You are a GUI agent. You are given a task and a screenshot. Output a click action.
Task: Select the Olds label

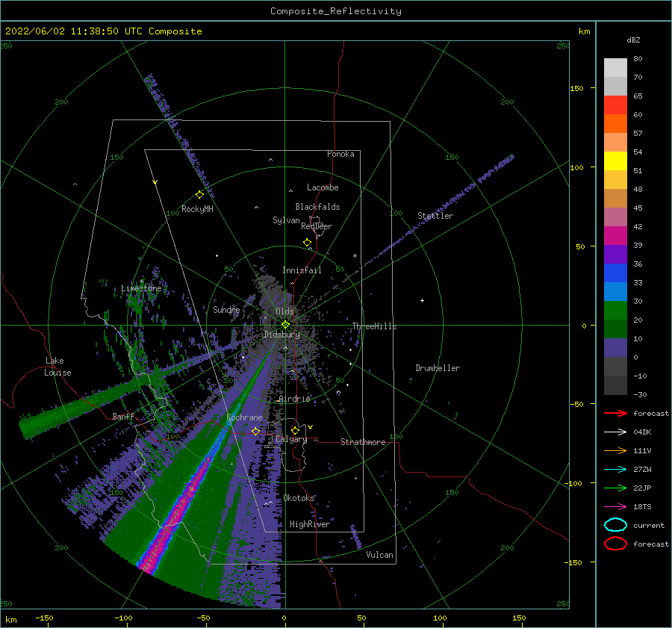pos(284,311)
